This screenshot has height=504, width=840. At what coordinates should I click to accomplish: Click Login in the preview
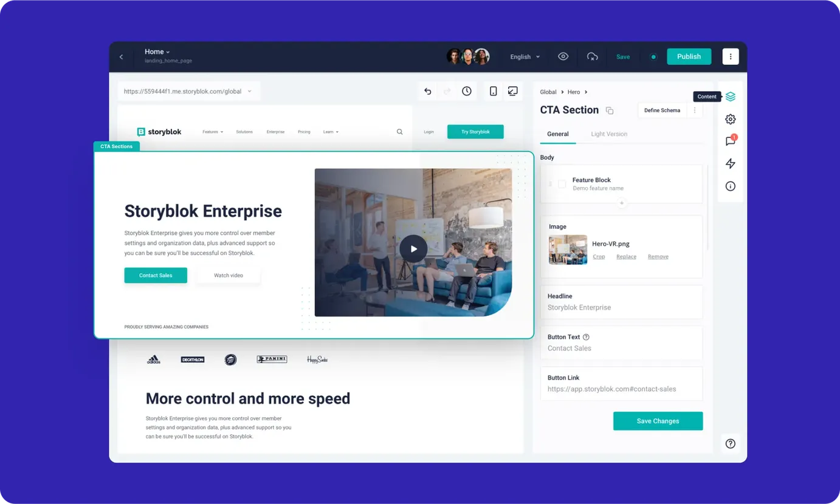pyautogui.click(x=429, y=132)
